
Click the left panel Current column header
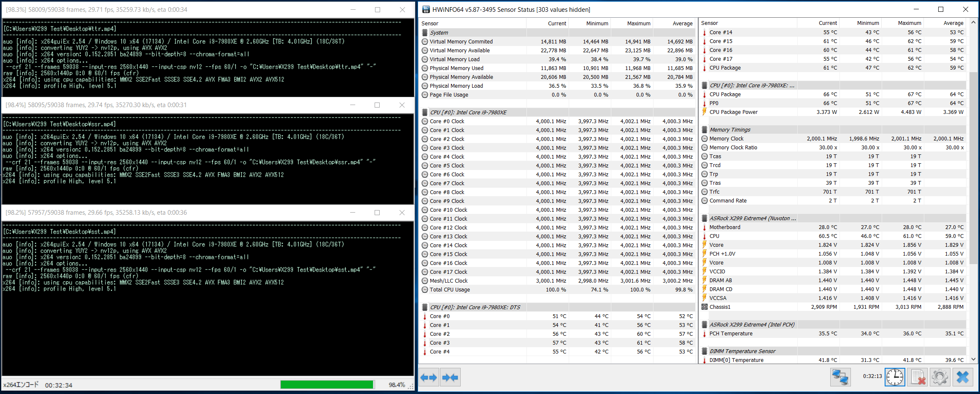[x=548, y=23]
